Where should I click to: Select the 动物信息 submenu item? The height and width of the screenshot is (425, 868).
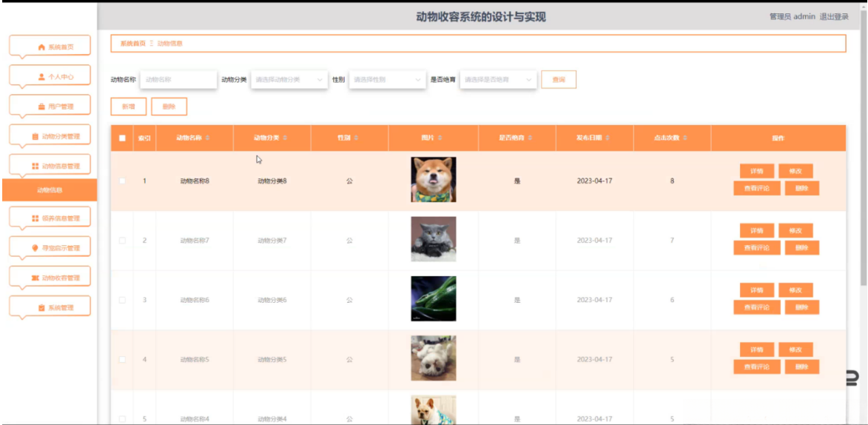pos(50,190)
